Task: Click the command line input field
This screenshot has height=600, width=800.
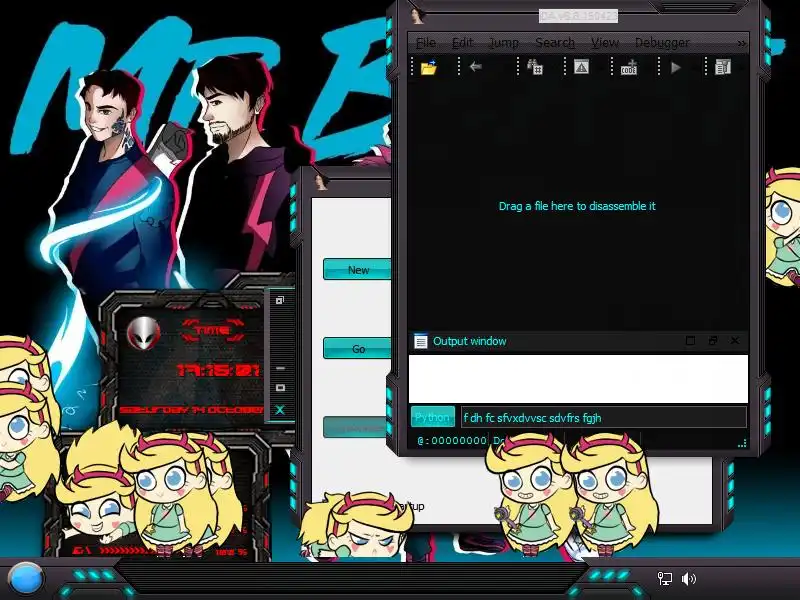Action: pyautogui.click(x=604, y=418)
